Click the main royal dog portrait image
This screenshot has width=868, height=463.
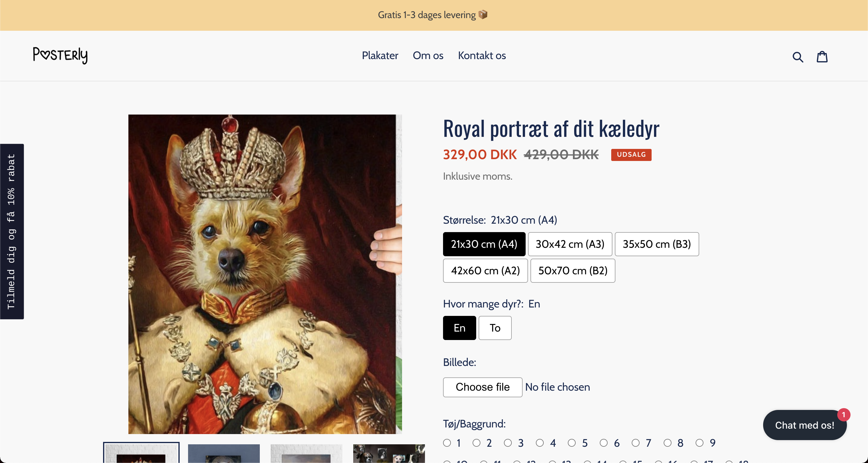(265, 274)
